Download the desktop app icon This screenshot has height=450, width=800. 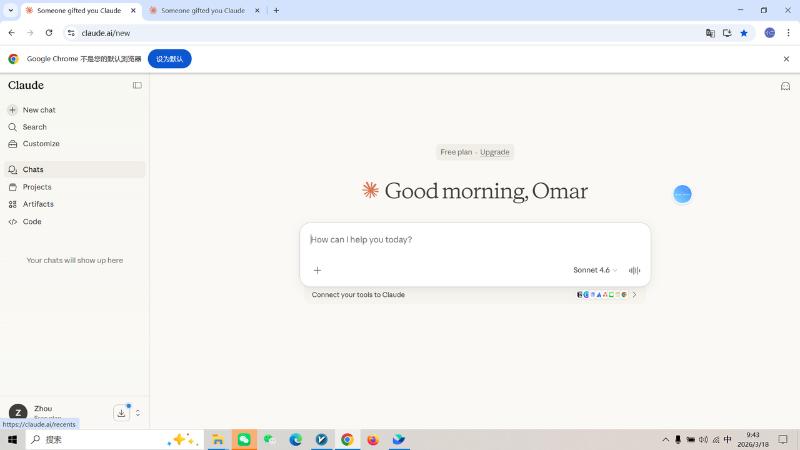pyautogui.click(x=121, y=413)
